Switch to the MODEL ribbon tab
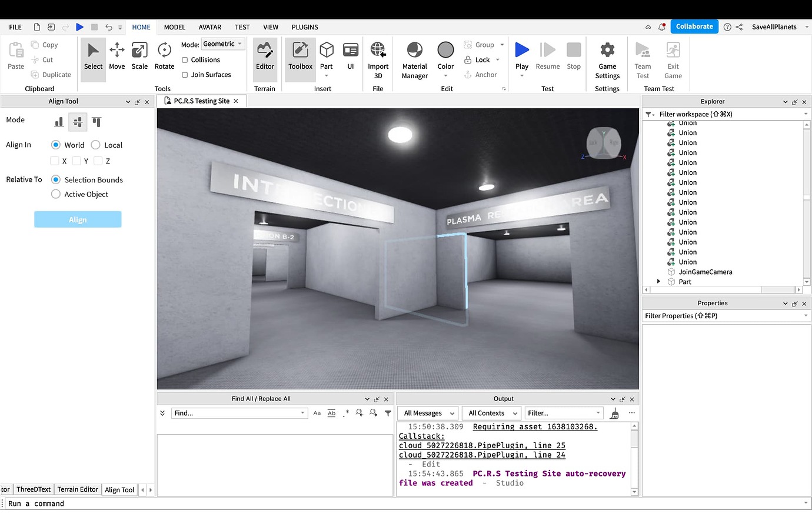 point(174,27)
